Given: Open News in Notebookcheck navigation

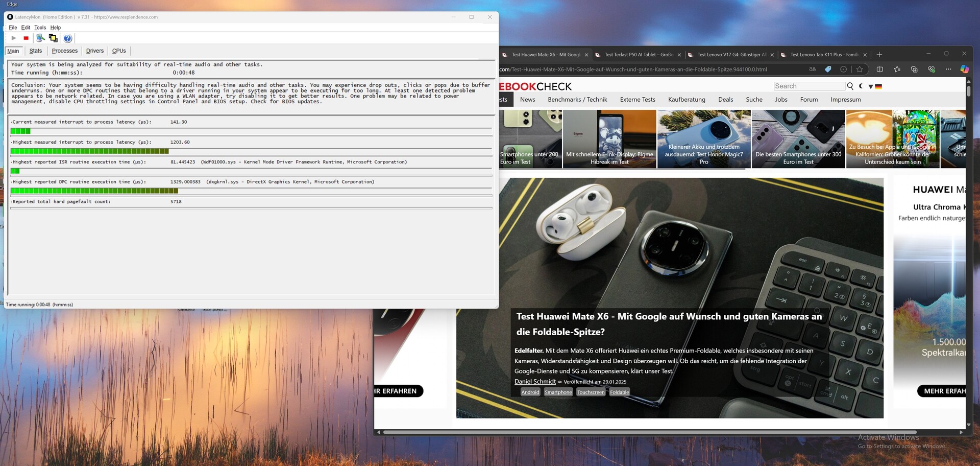Looking at the screenshot, I should 528,100.
